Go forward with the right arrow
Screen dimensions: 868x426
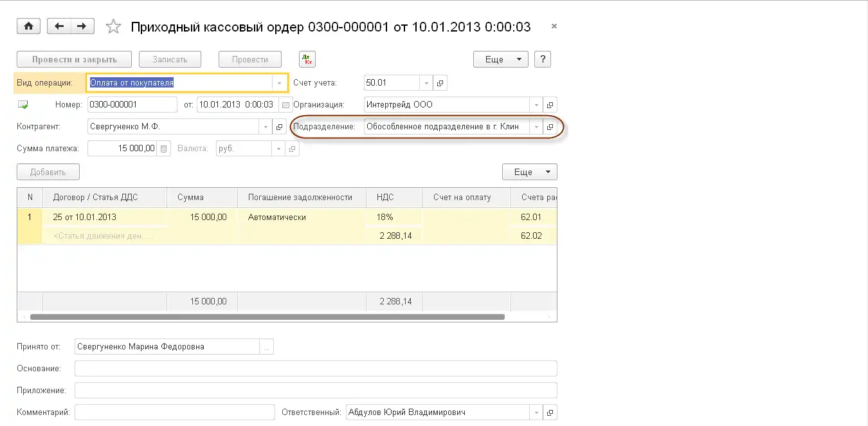[82, 26]
